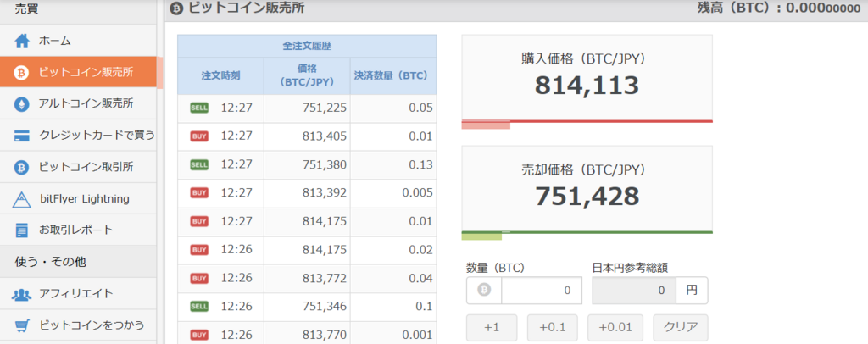The height and width of the screenshot is (344, 868).
Task: Click the price 813,770 cell
Action: pos(307,333)
